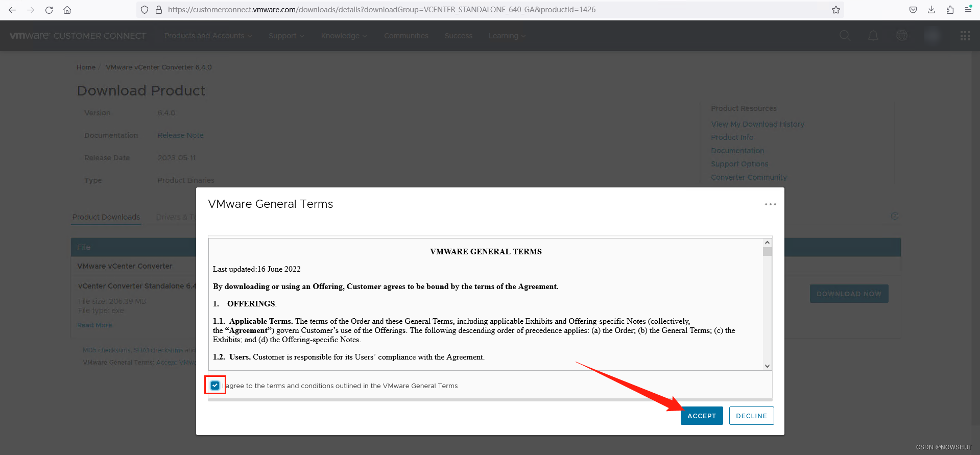Open View My Download History link
Viewport: 980px width, 455px height.
coord(757,124)
